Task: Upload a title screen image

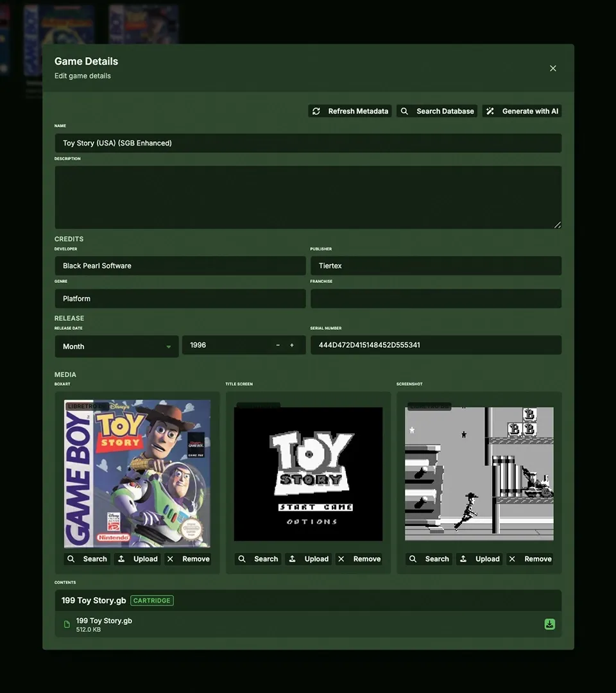Action: pyautogui.click(x=309, y=559)
